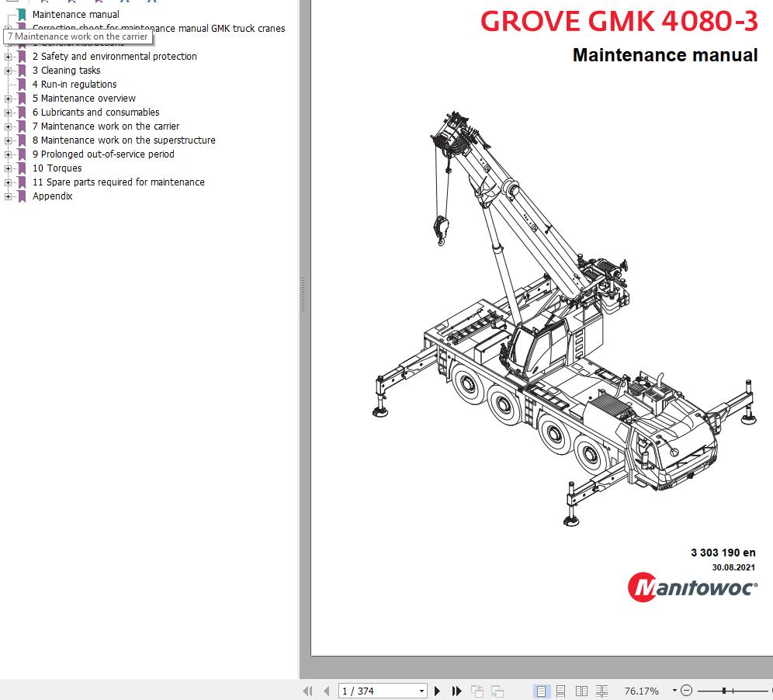The image size is (773, 700).
Task: Click the teal Maintenance manual bookmark icon
Action: click(22, 15)
